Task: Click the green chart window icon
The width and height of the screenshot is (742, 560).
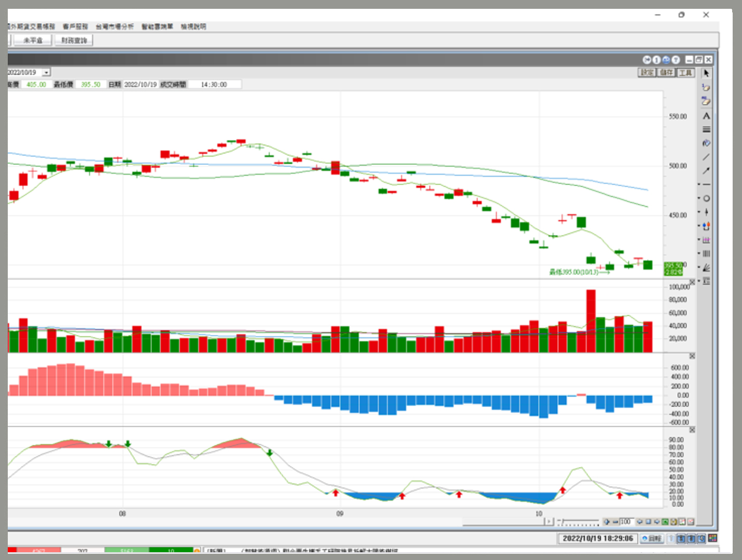Action: click(665, 522)
